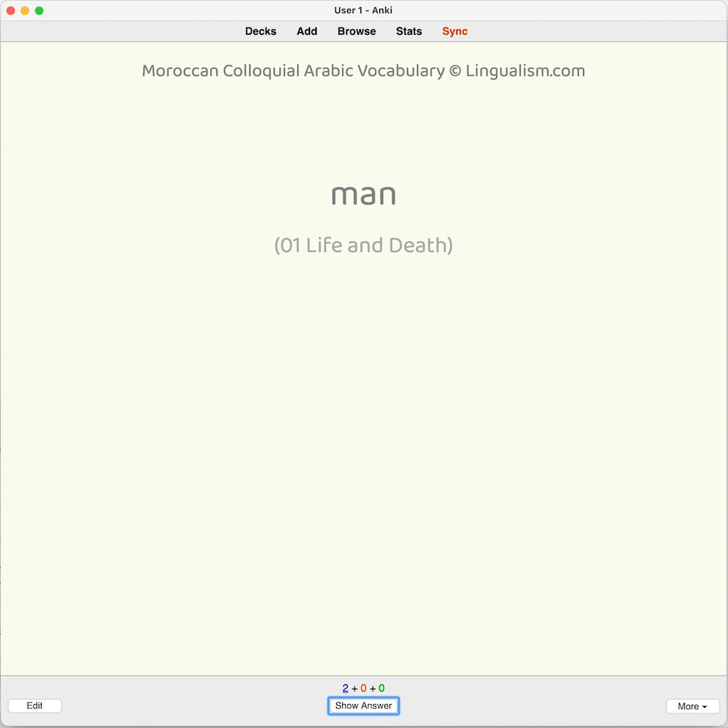
Task: Show the answer for this card
Action: point(363,705)
